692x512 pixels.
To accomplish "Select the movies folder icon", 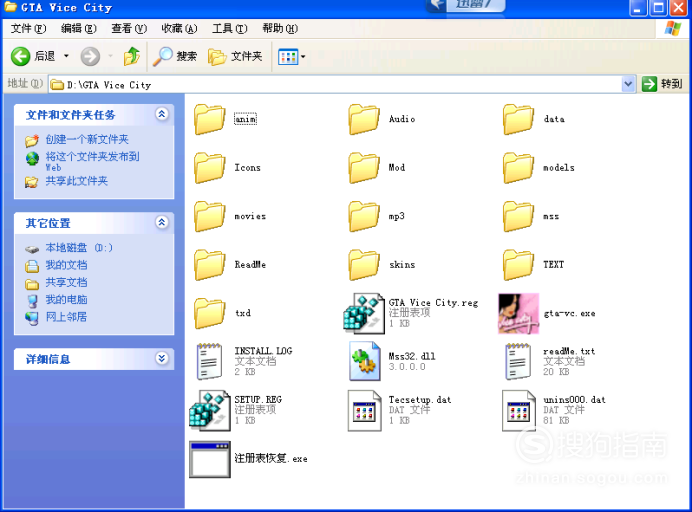I will 210,216.
